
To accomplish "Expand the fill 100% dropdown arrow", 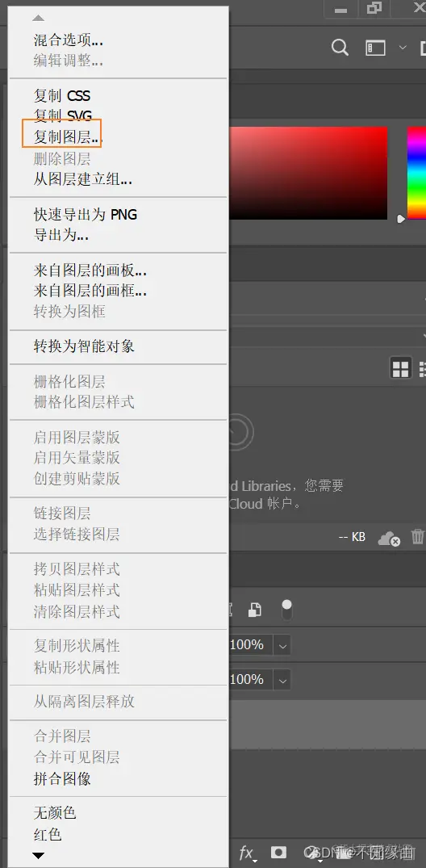I will [282, 679].
